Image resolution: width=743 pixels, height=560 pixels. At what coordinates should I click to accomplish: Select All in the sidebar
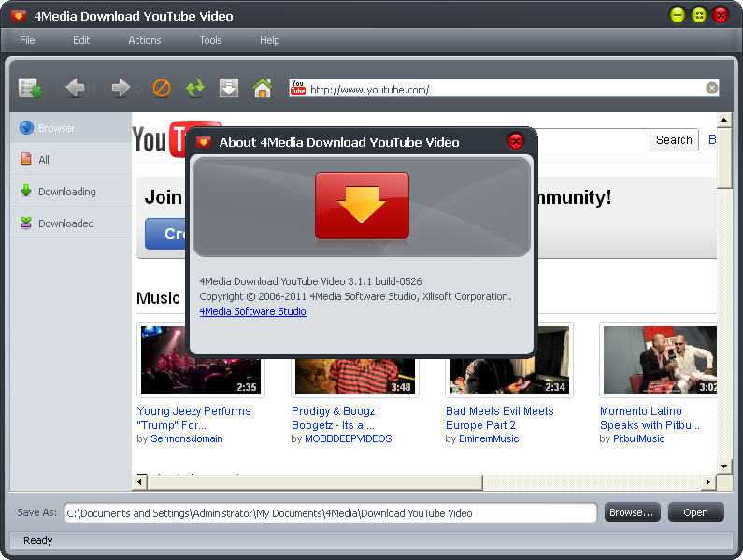(x=71, y=160)
